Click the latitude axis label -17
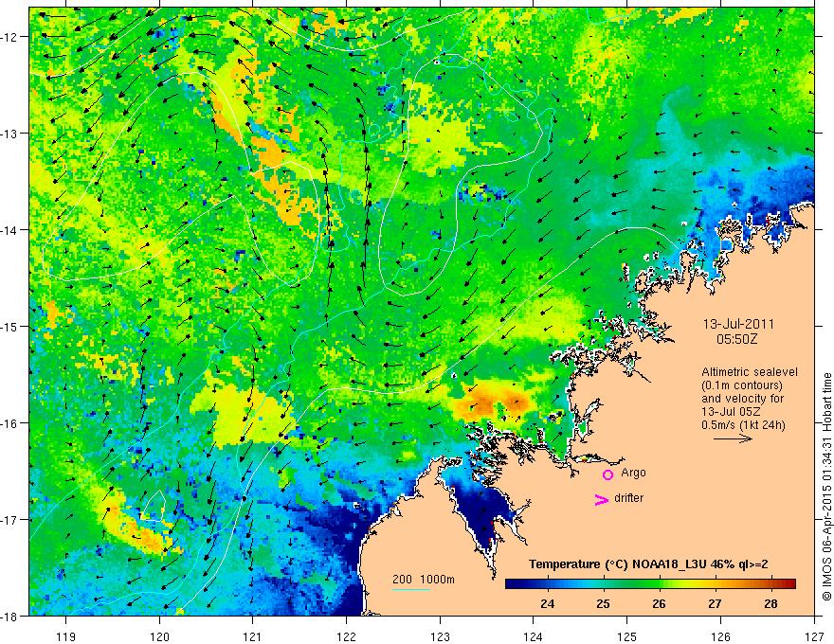Screen dimensions: 834x644 pos(10,519)
